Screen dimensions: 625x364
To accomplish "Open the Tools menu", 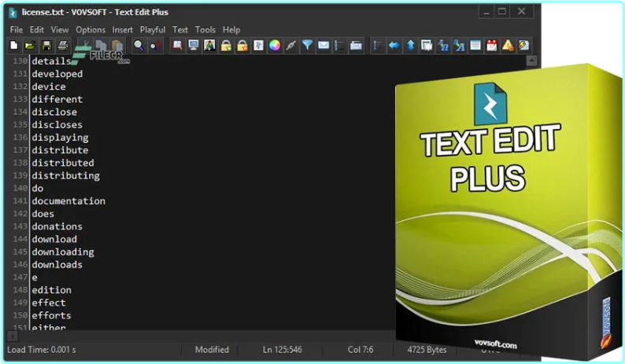I will (205, 30).
